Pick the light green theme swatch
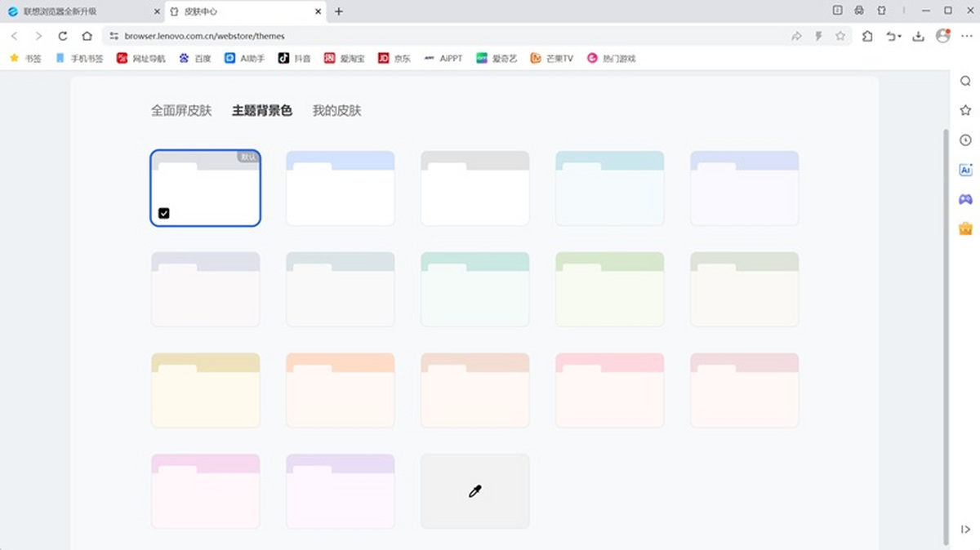 610,290
